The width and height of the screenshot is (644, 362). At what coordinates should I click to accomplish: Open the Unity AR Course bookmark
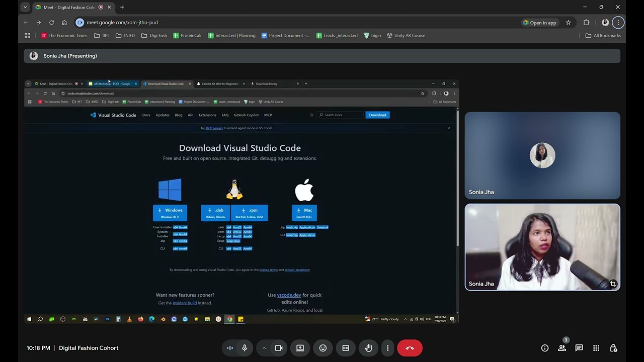coord(406,36)
